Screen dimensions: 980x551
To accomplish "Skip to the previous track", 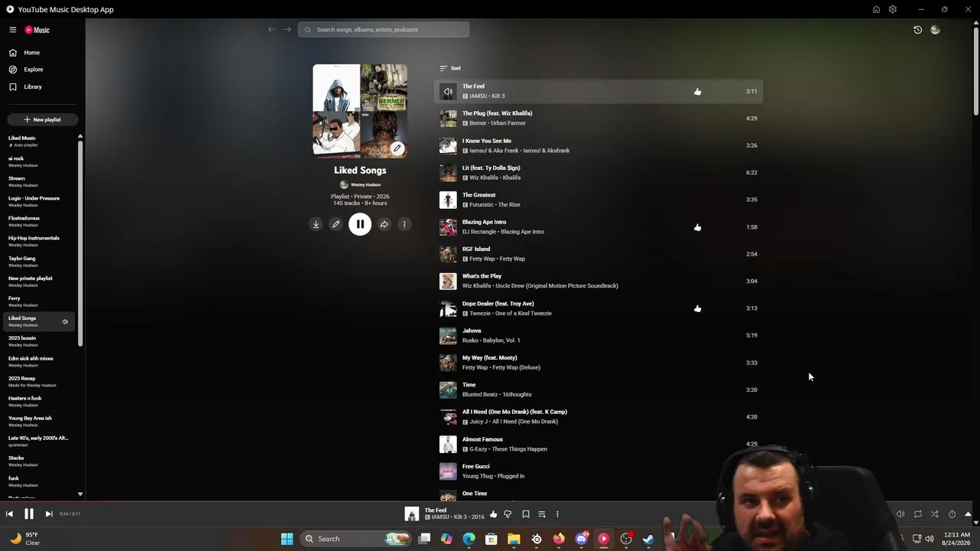I will point(9,514).
